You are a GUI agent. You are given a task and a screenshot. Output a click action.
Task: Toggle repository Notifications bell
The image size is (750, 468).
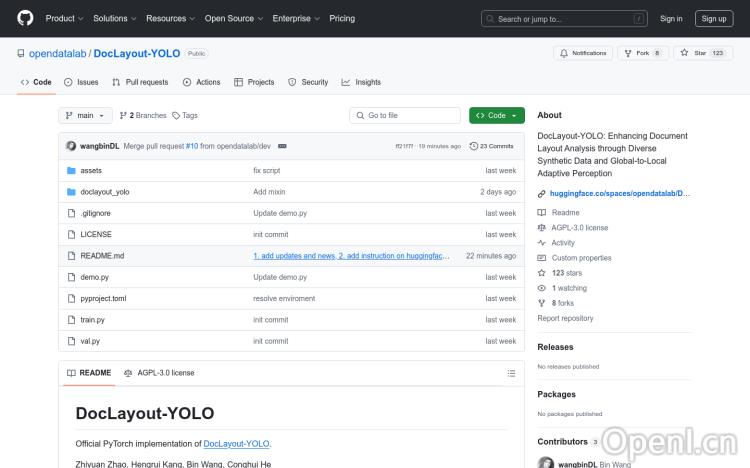click(x=583, y=53)
